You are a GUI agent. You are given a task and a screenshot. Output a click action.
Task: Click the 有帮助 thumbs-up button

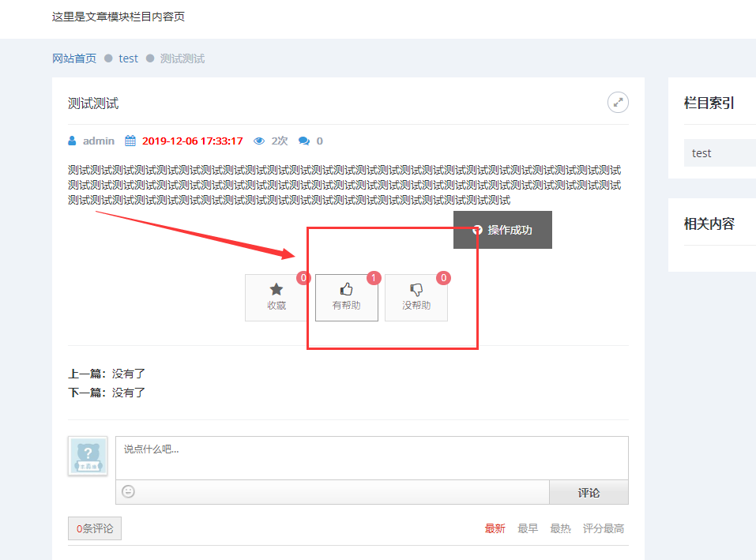coord(347,298)
